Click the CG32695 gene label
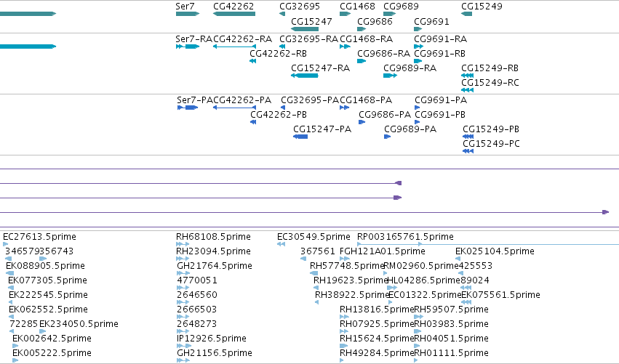This screenshot has width=619, height=364. pos(300,7)
